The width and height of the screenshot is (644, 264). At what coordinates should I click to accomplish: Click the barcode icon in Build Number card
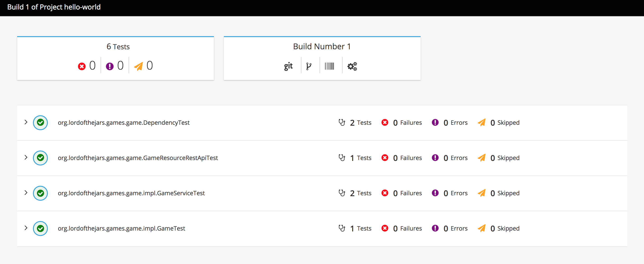[x=329, y=66]
